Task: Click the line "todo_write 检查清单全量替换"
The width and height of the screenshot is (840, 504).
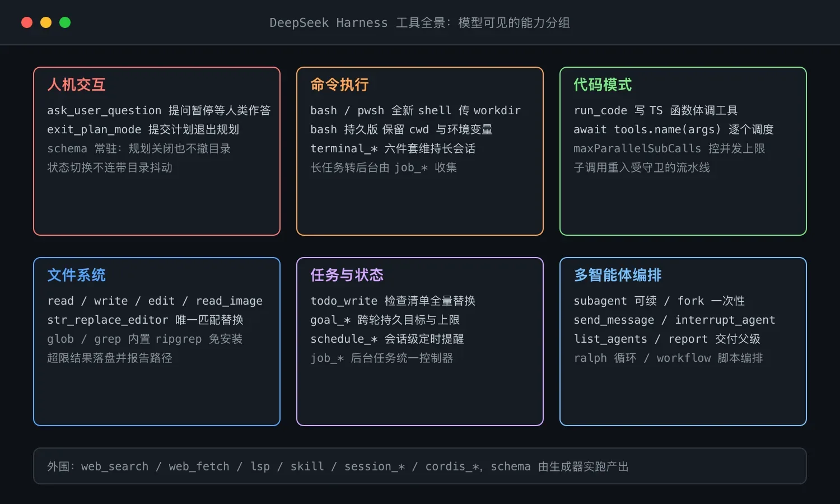Action: click(393, 301)
